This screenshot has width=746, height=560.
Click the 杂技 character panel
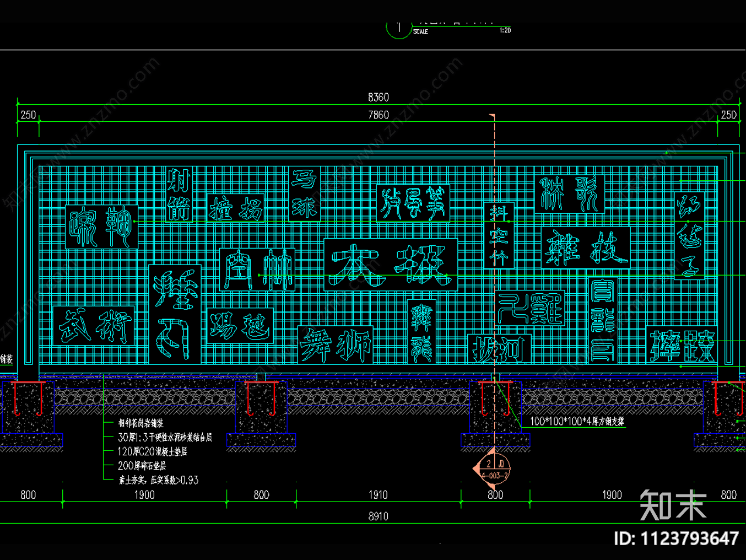(586, 247)
